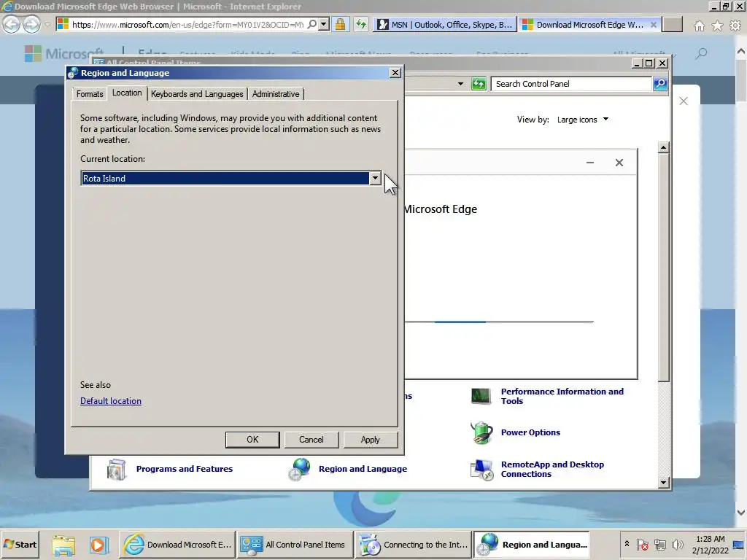
Task: Click the Default location link
Action: click(111, 401)
